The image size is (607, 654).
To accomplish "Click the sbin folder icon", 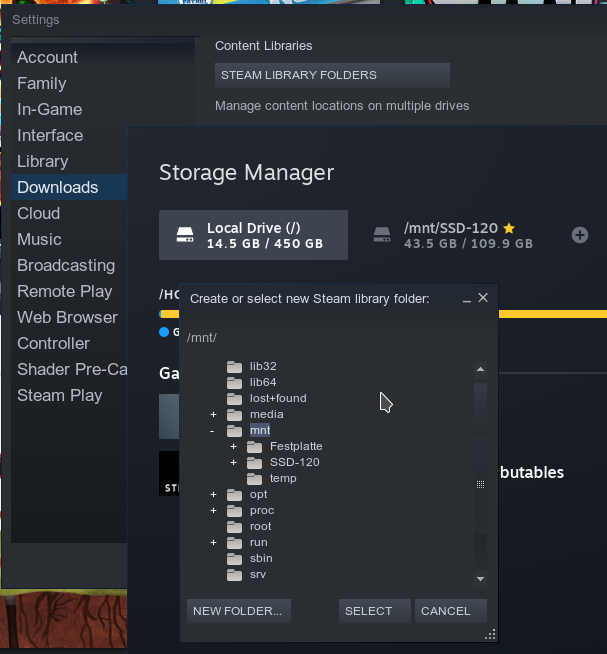I will click(x=234, y=559).
